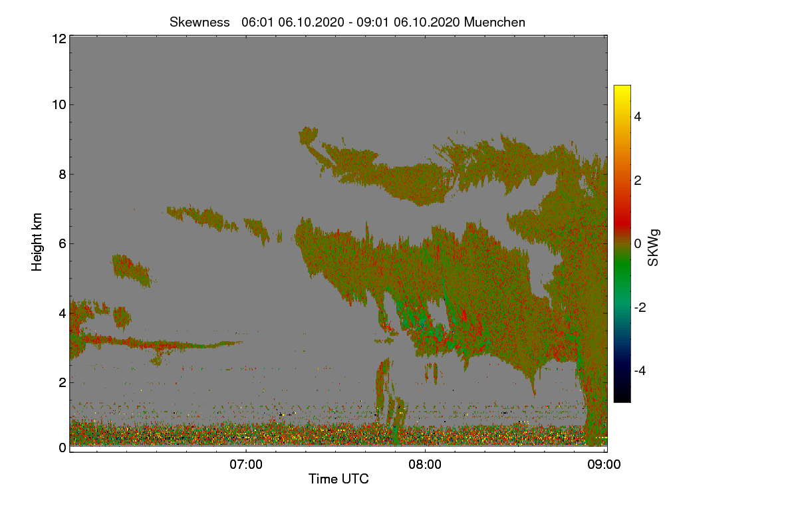This screenshot has height=532, width=798.
Task: Click the height axis tick label '2'
Action: click(62, 382)
